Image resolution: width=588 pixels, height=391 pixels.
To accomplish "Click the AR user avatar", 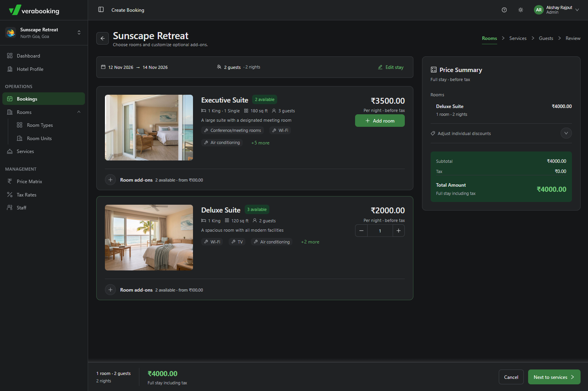I will pyautogui.click(x=539, y=10).
